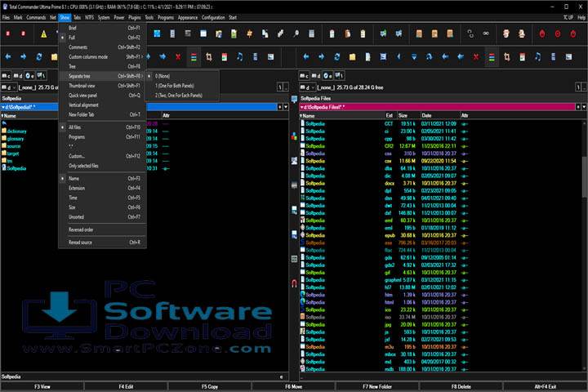
Task: Open the right panel favorites asterisk button
Action: 578,107
